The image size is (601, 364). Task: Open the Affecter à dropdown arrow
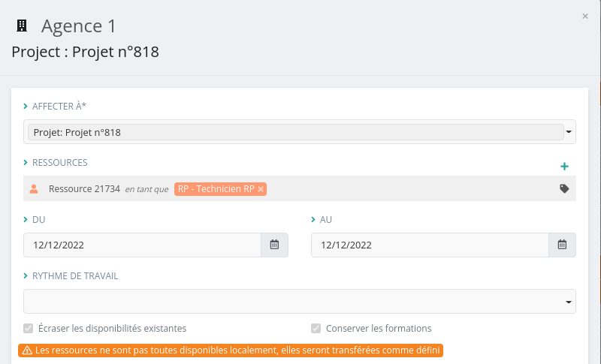pos(569,132)
